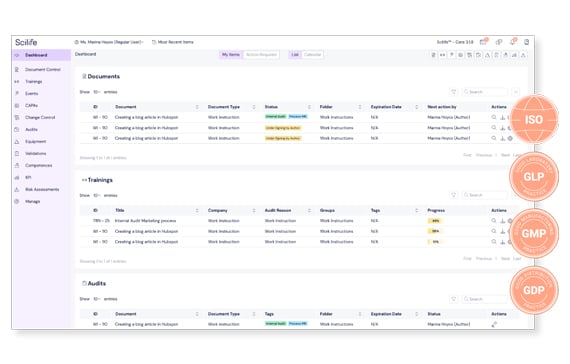Click the Scilife logo
Screen dimensions: 570x364
point(26,42)
